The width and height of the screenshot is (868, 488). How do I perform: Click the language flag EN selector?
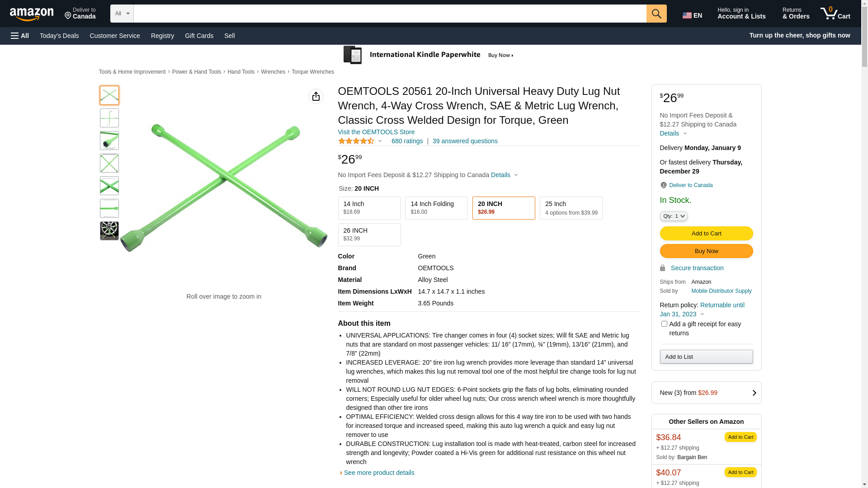[692, 15]
